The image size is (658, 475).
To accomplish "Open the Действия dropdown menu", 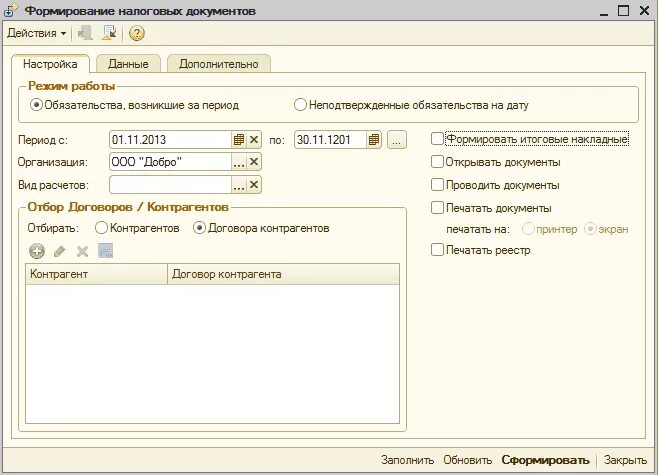I will tap(37, 33).
